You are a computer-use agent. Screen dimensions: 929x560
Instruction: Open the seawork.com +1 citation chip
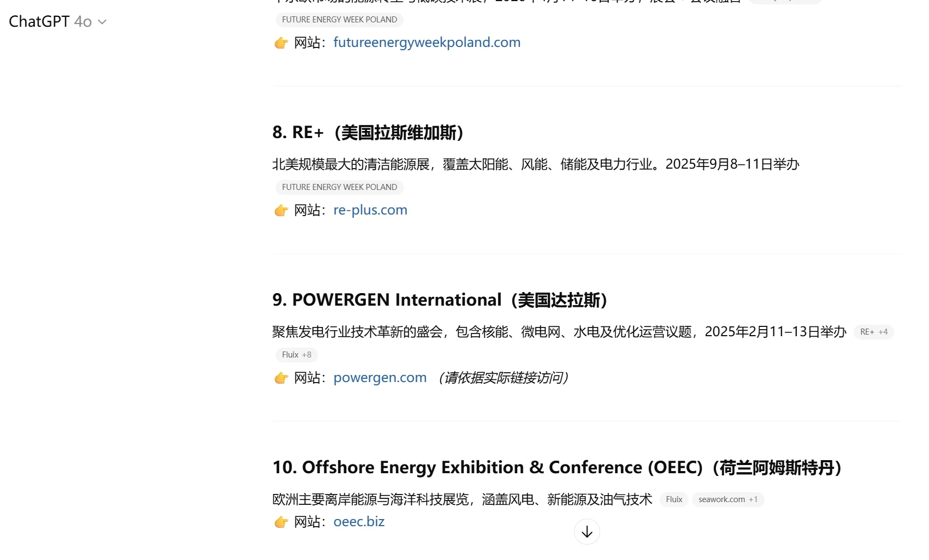tap(728, 499)
